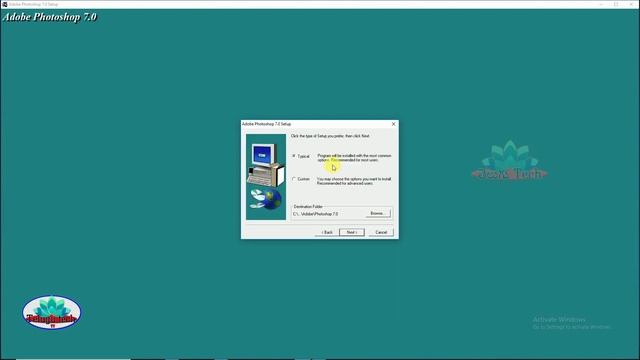Close the Adobe Photoshop 7.0 Setup dialog
Image resolution: width=640 pixels, height=360 pixels.
pyautogui.click(x=393, y=124)
